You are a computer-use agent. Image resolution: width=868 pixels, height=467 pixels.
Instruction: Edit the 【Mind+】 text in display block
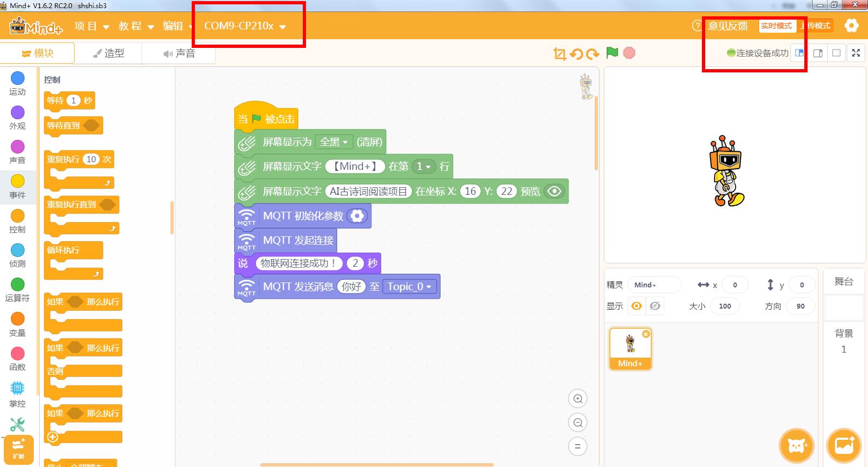pos(355,167)
